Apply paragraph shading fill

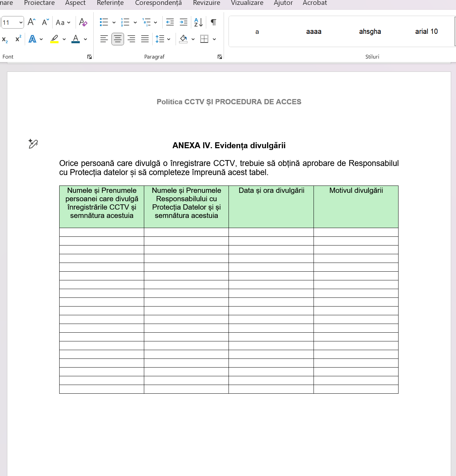click(x=184, y=39)
